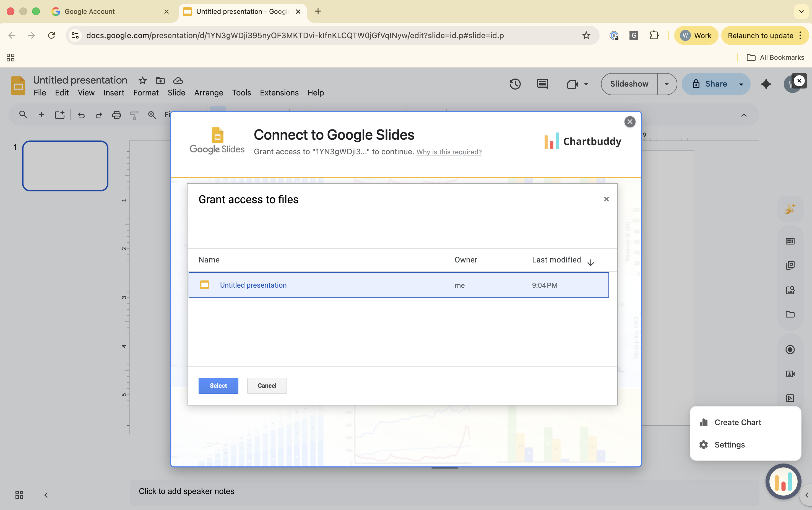This screenshot has width=812, height=510.
Task: Open Gemini with the spark icon
Action: point(766,84)
